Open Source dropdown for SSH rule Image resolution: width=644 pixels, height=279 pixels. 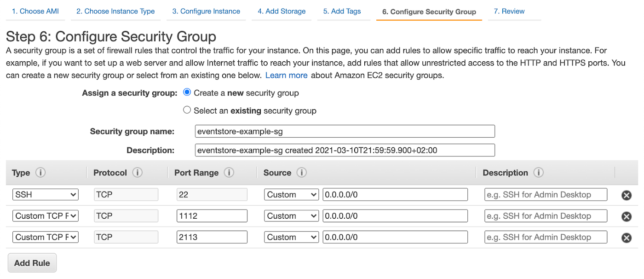[x=292, y=194]
